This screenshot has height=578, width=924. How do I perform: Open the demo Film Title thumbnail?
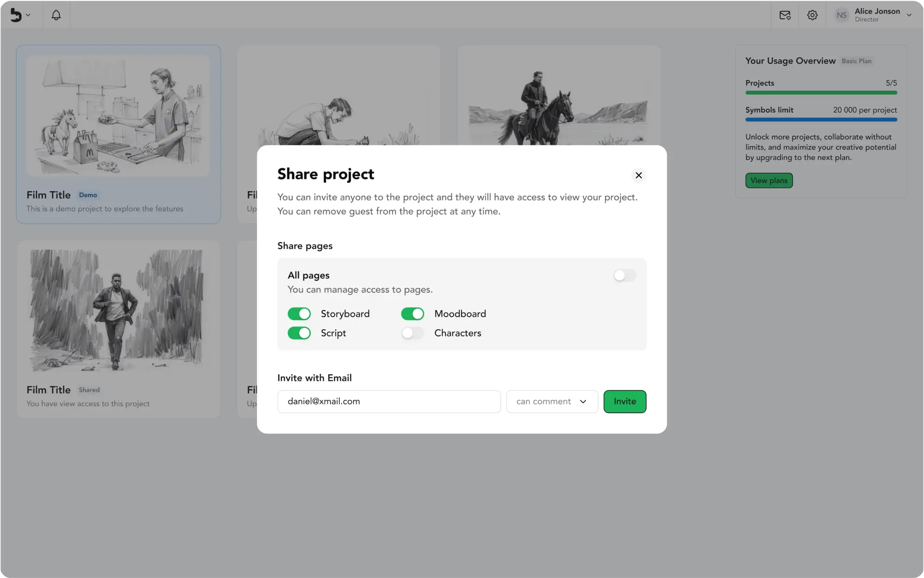point(118,115)
